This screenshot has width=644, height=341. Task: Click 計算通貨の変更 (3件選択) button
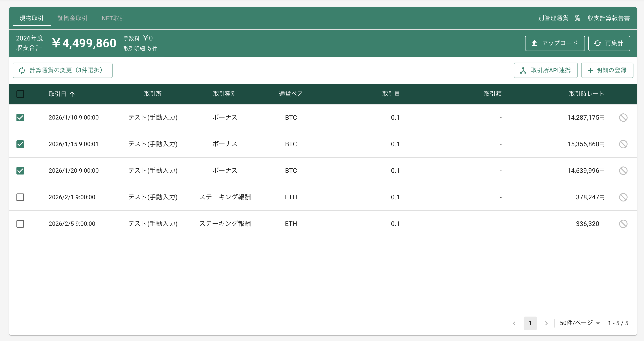pos(62,70)
